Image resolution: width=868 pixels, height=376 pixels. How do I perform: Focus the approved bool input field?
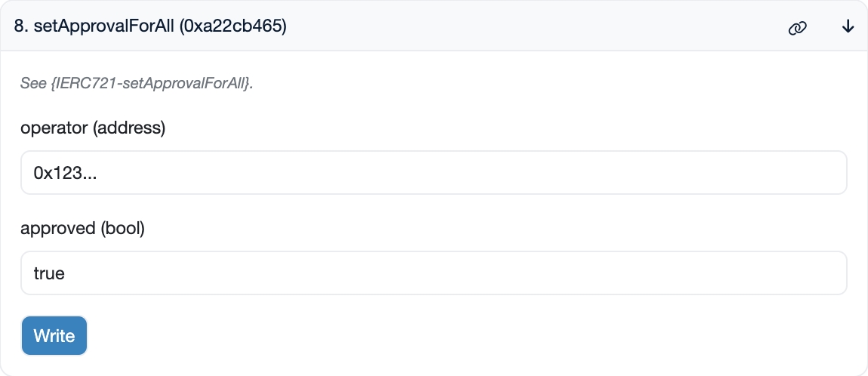[x=433, y=273]
